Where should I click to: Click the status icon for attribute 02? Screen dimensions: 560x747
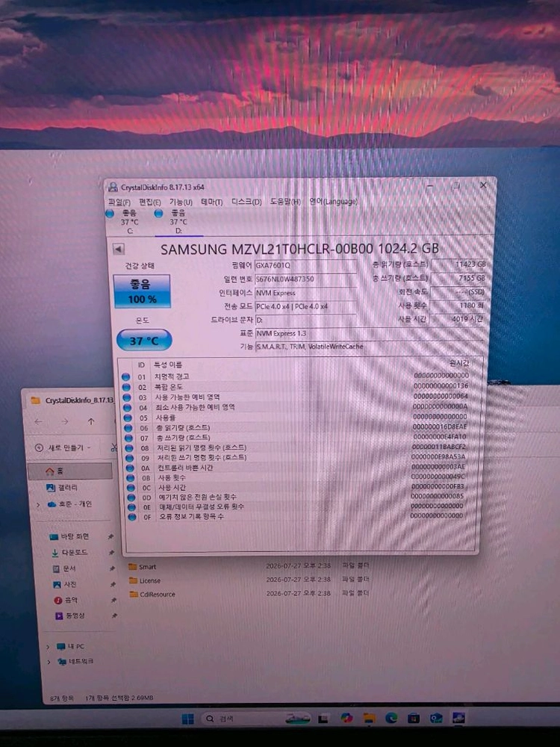coord(126,387)
